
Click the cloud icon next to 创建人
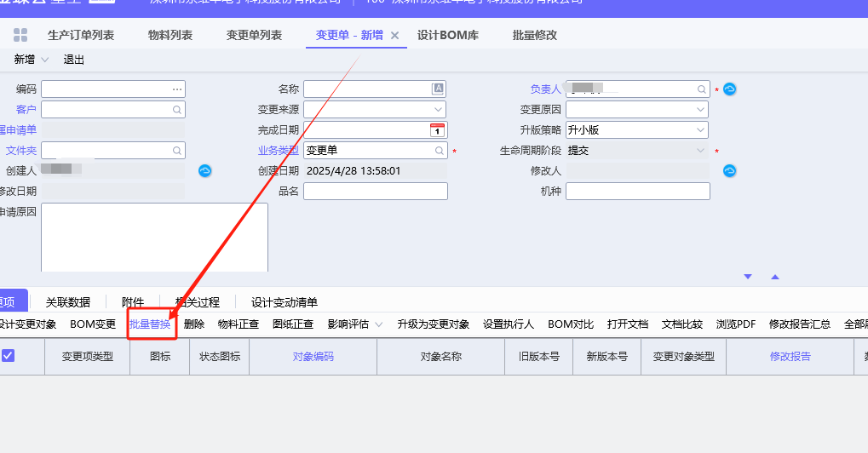click(x=204, y=171)
